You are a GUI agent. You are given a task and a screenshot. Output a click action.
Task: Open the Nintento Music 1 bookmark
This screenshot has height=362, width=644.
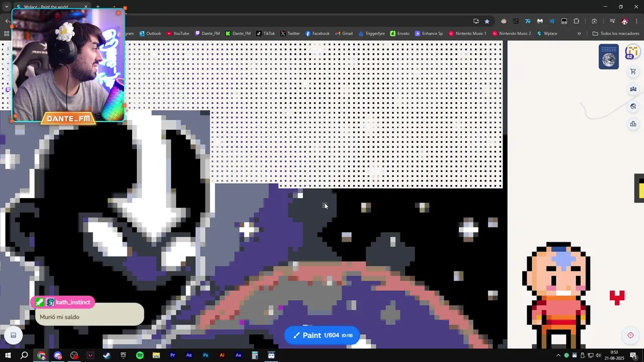tap(467, 34)
